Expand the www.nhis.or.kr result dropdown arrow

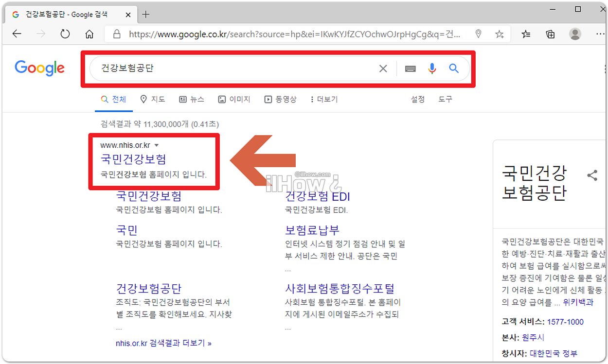point(157,145)
